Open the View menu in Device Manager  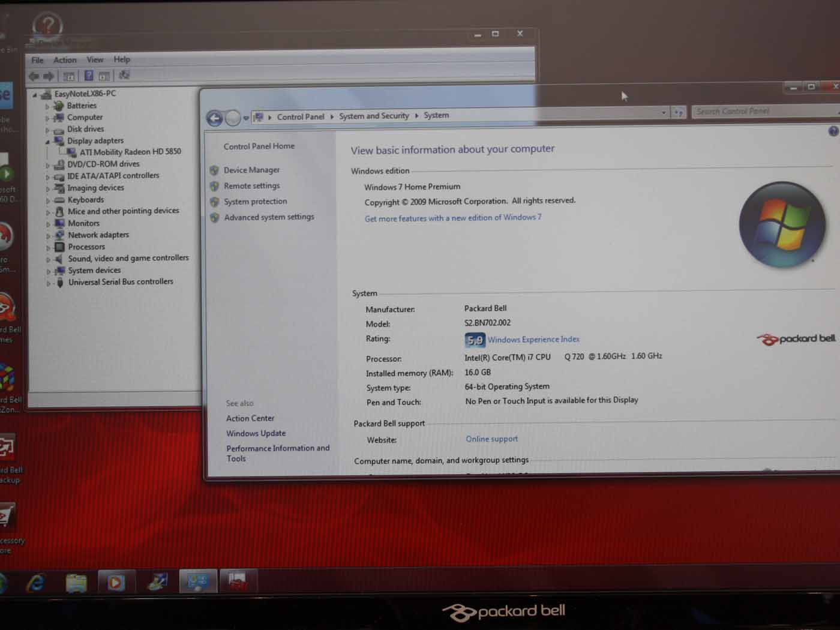95,59
